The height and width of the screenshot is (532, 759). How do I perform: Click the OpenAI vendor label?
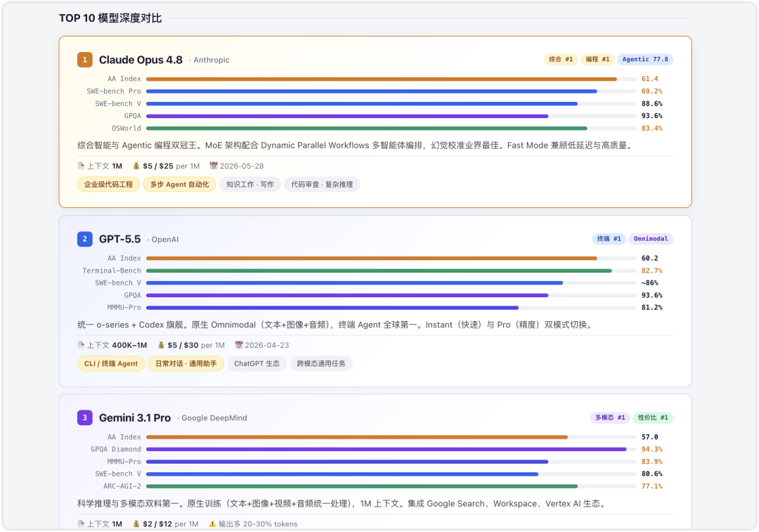165,239
